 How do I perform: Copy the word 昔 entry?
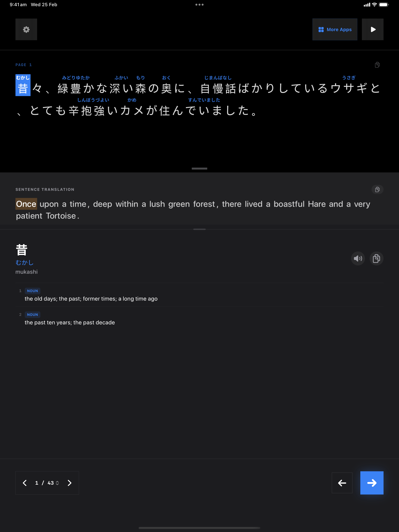376,258
